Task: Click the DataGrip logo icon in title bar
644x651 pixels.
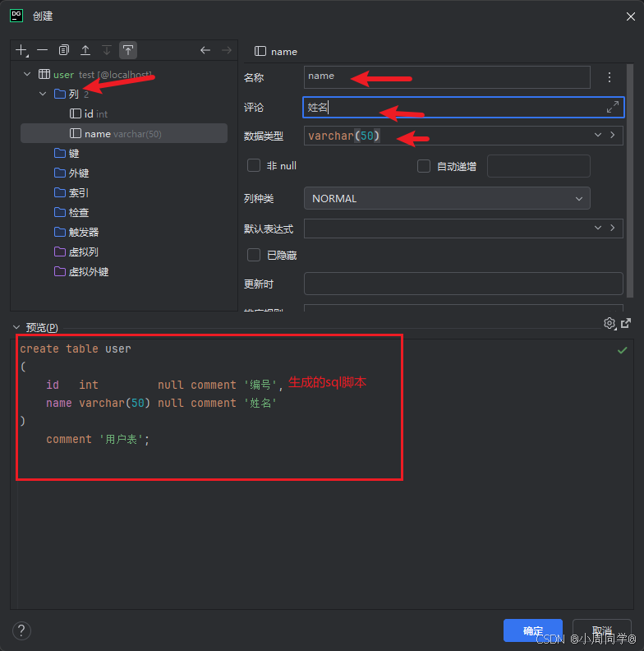Action: (16, 16)
